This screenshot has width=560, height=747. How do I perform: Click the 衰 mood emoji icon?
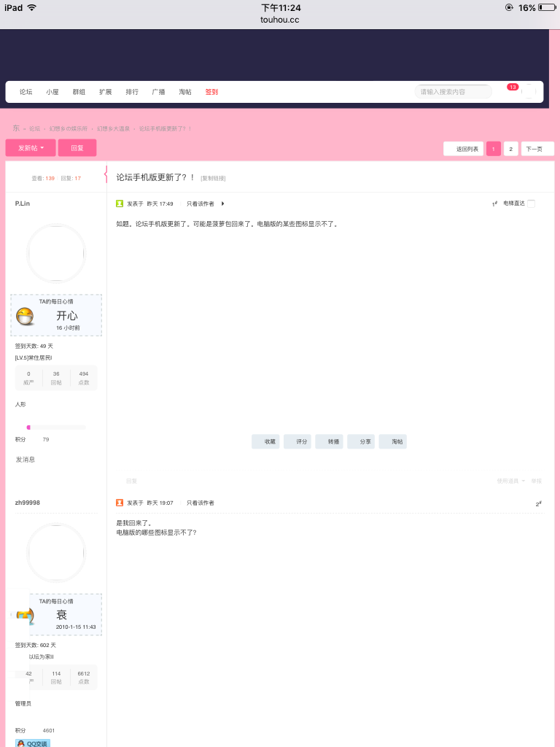(x=25, y=616)
